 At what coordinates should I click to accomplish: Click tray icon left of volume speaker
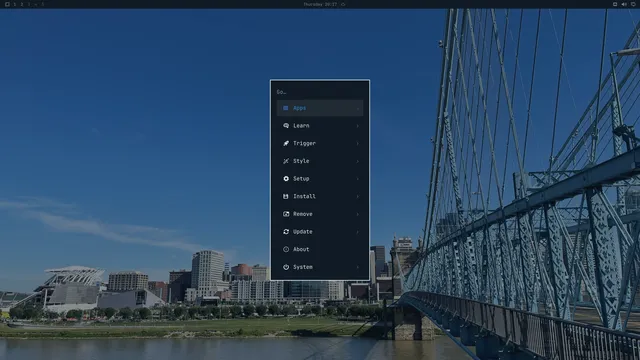pyautogui.click(x=615, y=4)
